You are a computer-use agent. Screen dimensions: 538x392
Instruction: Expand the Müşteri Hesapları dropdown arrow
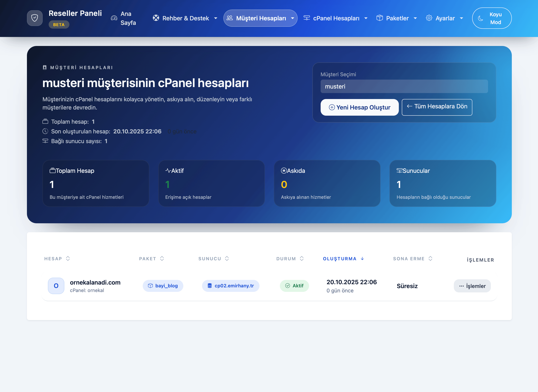293,18
